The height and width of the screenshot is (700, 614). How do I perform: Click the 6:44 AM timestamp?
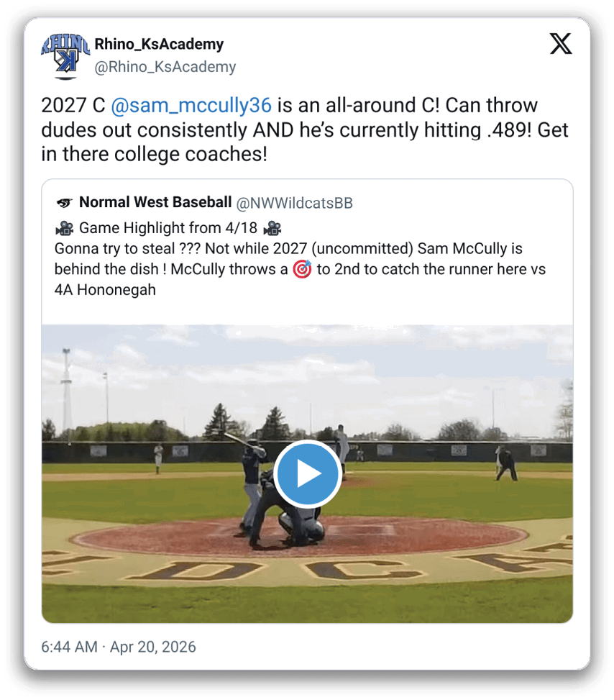pyautogui.click(x=68, y=647)
